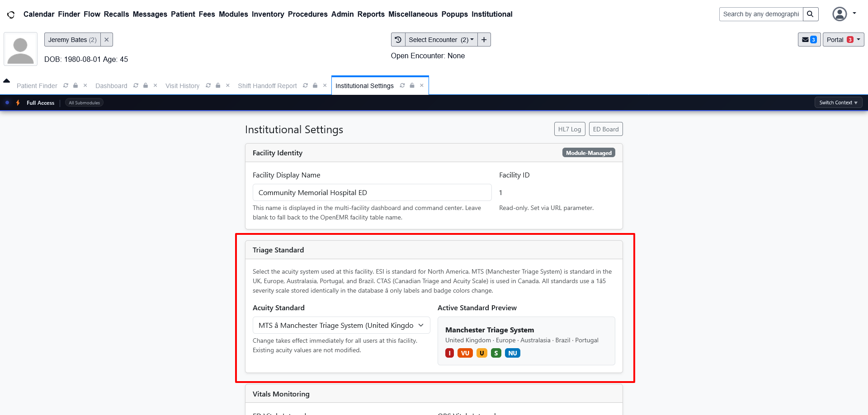Toggle lock on Institutional Settings tab
Viewport: 868px width, 415px height.
click(412, 85)
